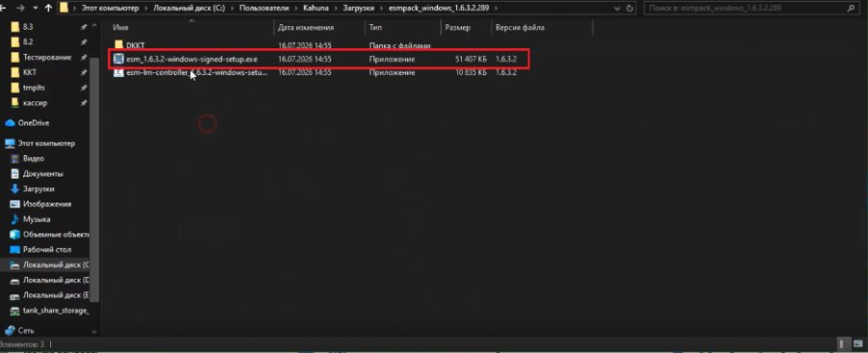Screen dimensions: 868x353
Task: Click the 'Загрузки' breadcrumb in address bar
Action: [358, 9]
